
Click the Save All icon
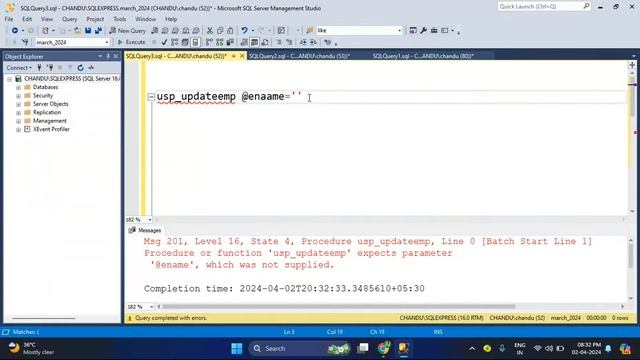click(x=98, y=31)
